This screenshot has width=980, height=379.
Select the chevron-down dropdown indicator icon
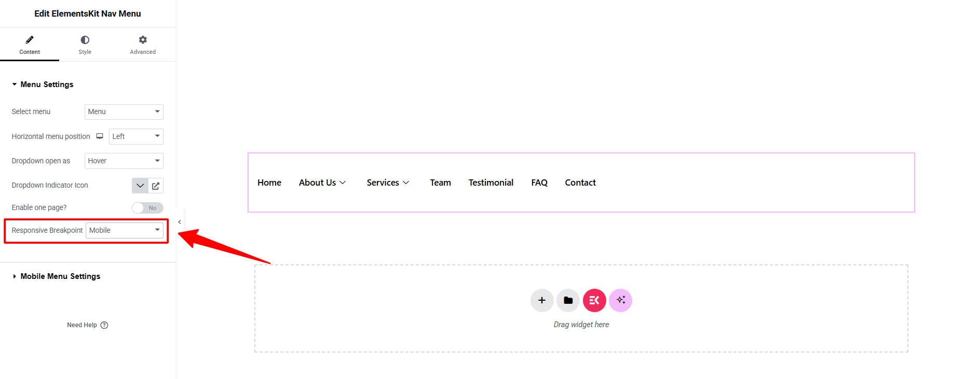(x=140, y=186)
